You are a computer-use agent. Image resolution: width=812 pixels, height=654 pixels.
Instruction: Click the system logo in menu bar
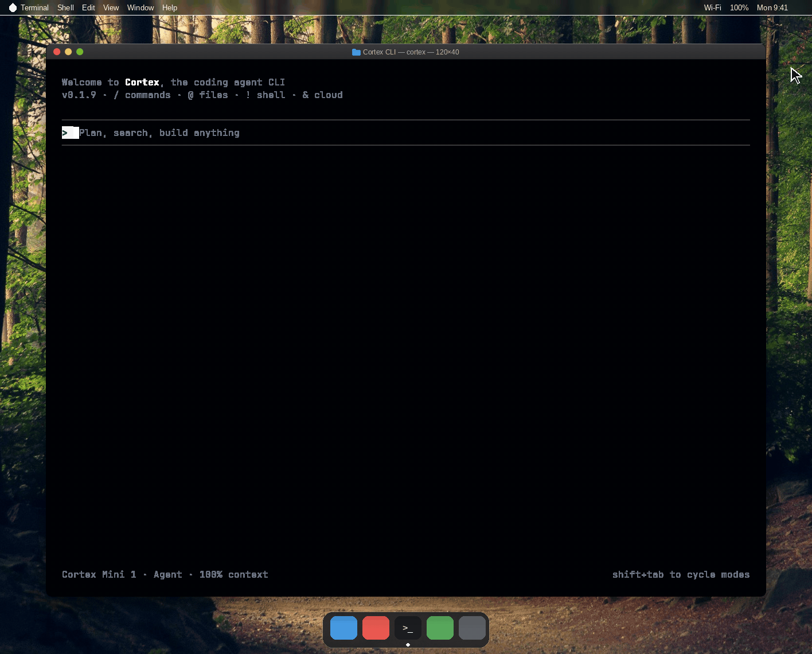(13, 7)
